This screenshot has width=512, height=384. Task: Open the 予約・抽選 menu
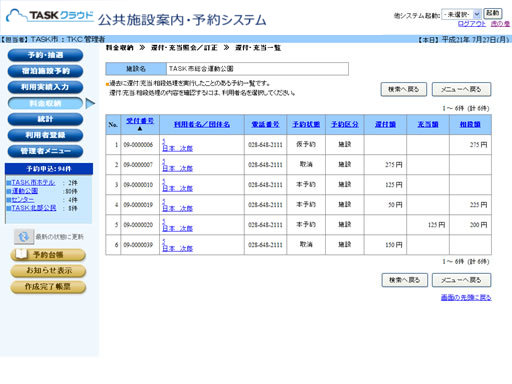point(45,55)
